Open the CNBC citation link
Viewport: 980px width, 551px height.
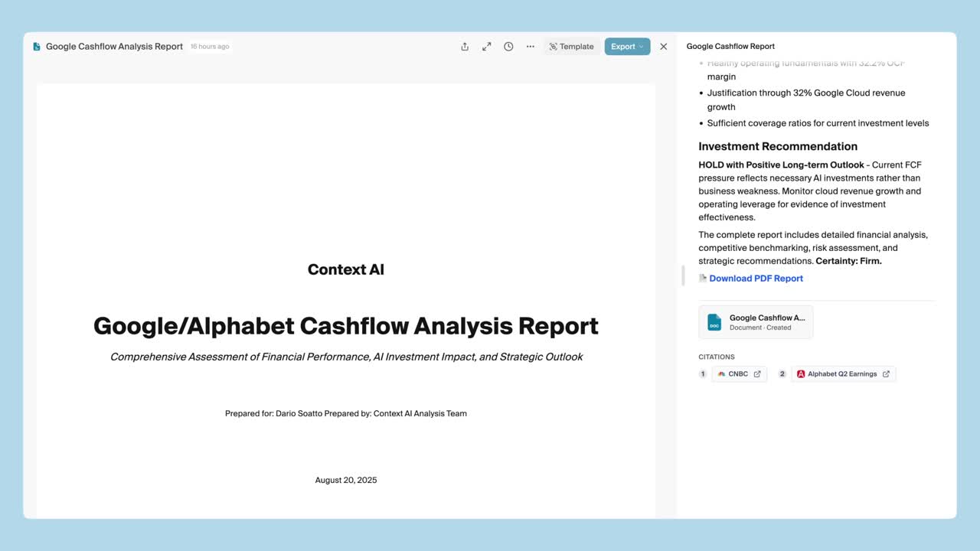tap(739, 374)
